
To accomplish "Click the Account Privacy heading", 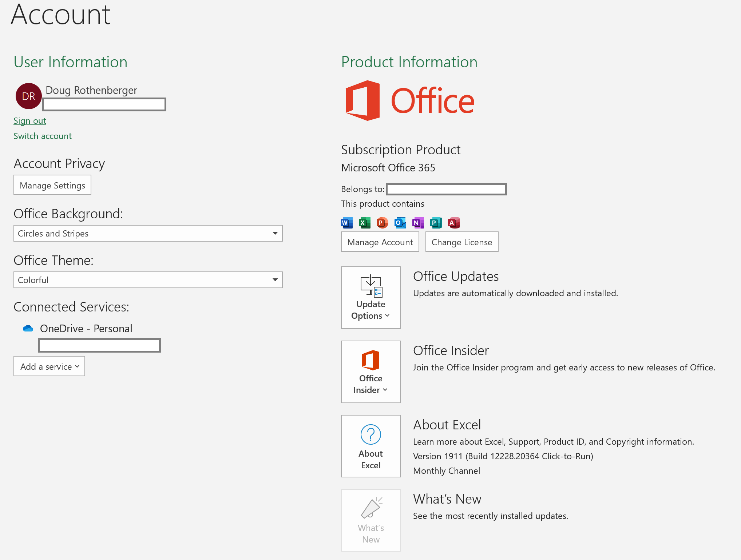I will pos(59,164).
